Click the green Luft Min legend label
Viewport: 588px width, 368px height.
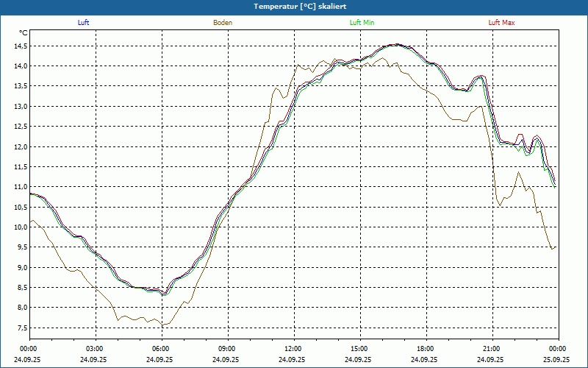(362, 23)
